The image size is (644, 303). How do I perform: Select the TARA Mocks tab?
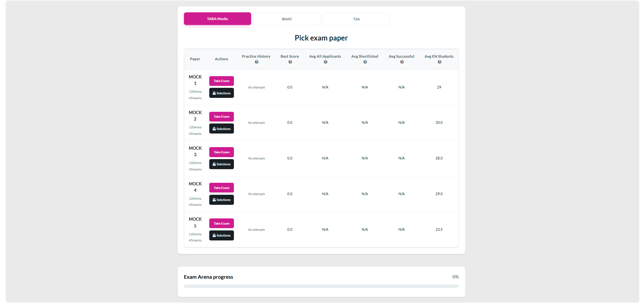(x=217, y=19)
